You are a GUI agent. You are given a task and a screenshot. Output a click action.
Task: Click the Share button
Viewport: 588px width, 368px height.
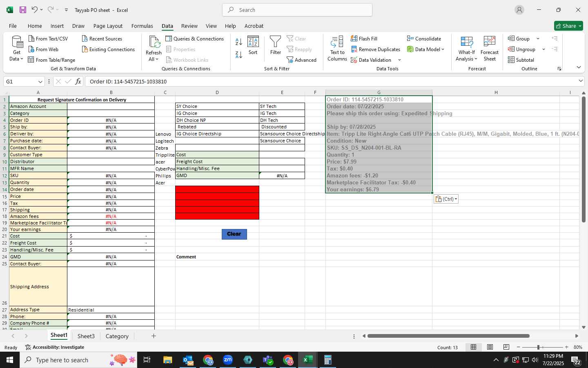coord(568,26)
